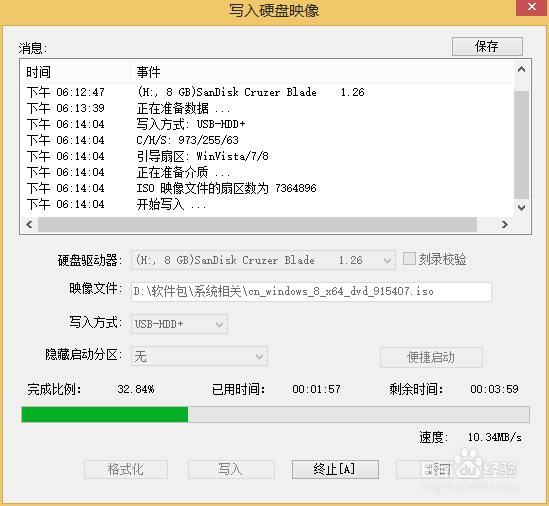Screen dimensions: 549x506
Task: Click message list scroll down arrow
Action: 521,208
